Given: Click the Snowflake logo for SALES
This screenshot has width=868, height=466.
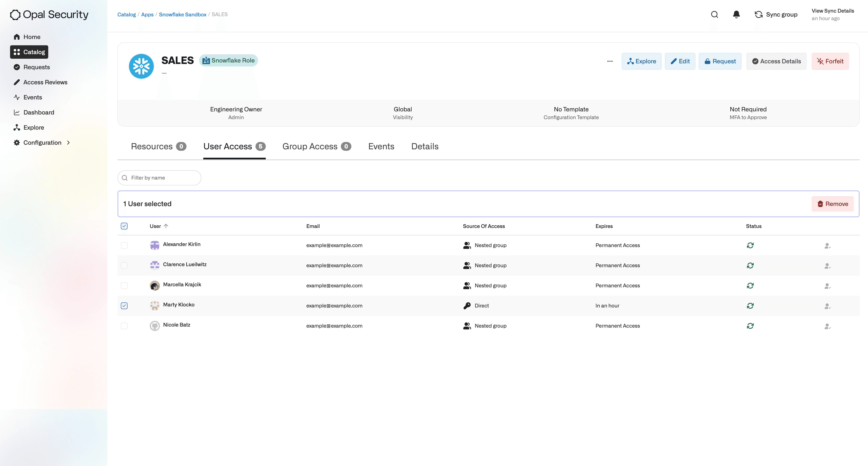Looking at the screenshot, I should [x=141, y=66].
